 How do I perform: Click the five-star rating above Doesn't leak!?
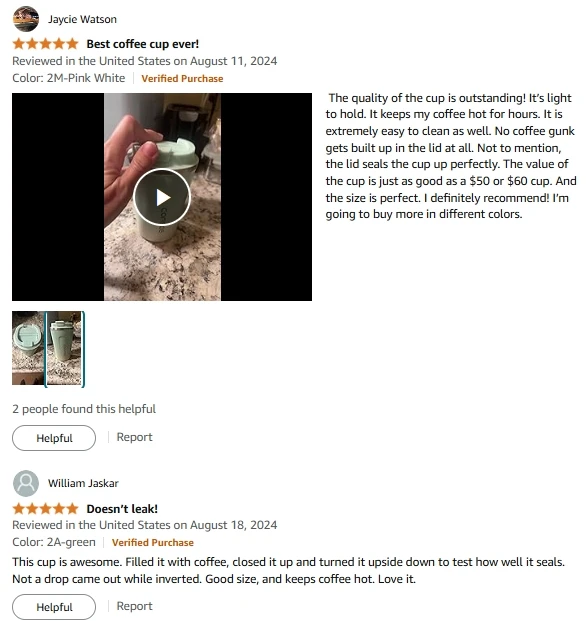46,508
